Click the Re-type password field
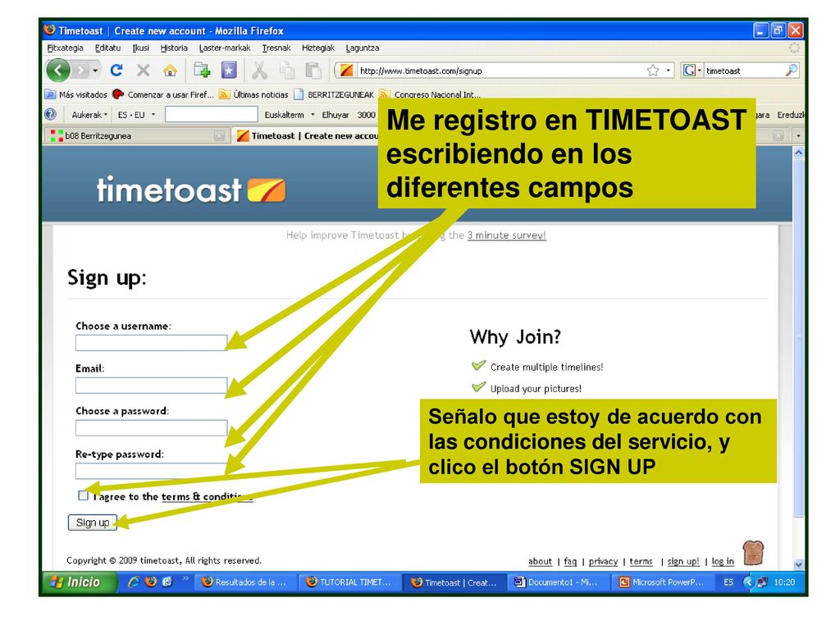This screenshot has height=630, width=840. (x=152, y=471)
